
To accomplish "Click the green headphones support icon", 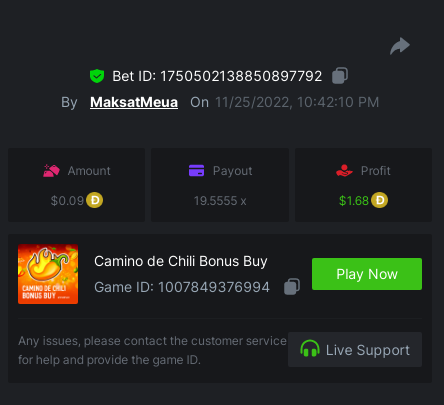I will click(x=310, y=349).
